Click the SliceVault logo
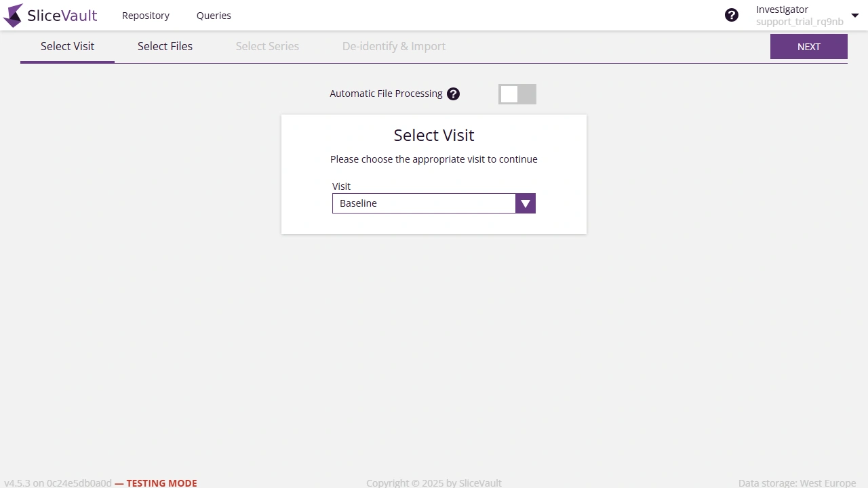This screenshot has width=868, height=488. tap(50, 16)
